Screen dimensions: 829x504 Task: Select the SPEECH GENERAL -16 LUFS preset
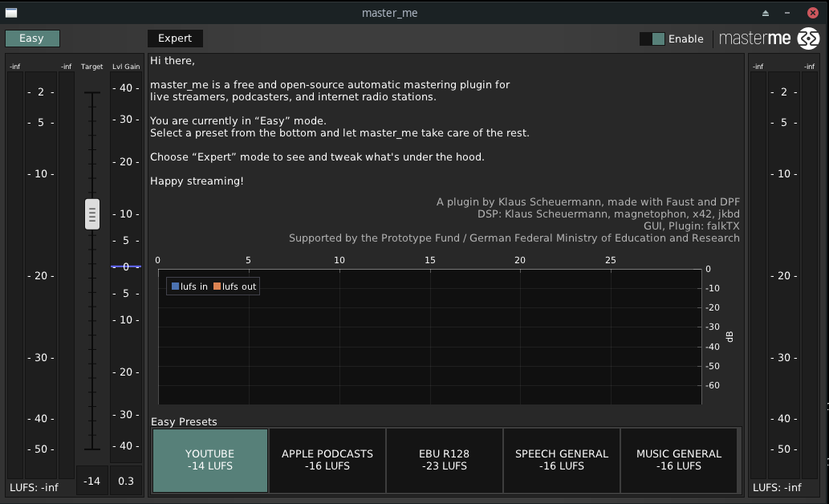pyautogui.click(x=562, y=460)
